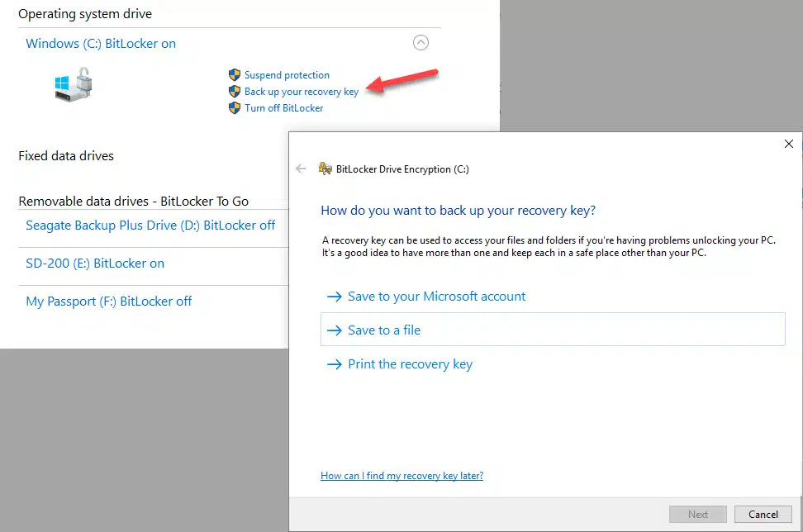Click the arrow icon beside Print the recovery key
Image resolution: width=803 pixels, height=532 pixels.
335,364
